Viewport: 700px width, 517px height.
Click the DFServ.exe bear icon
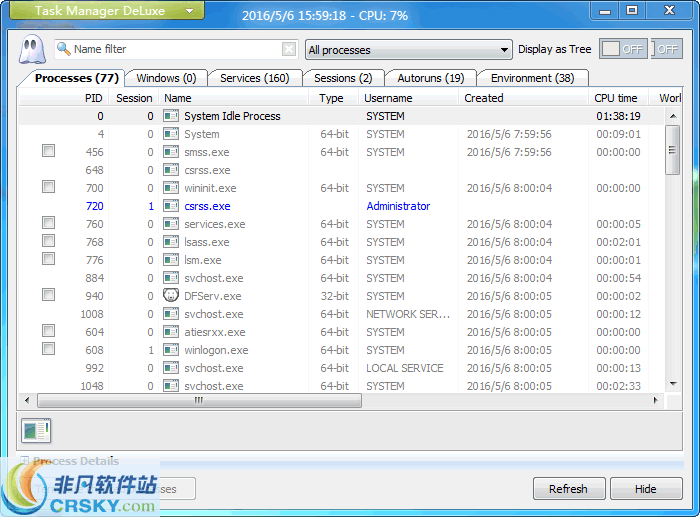tap(171, 296)
